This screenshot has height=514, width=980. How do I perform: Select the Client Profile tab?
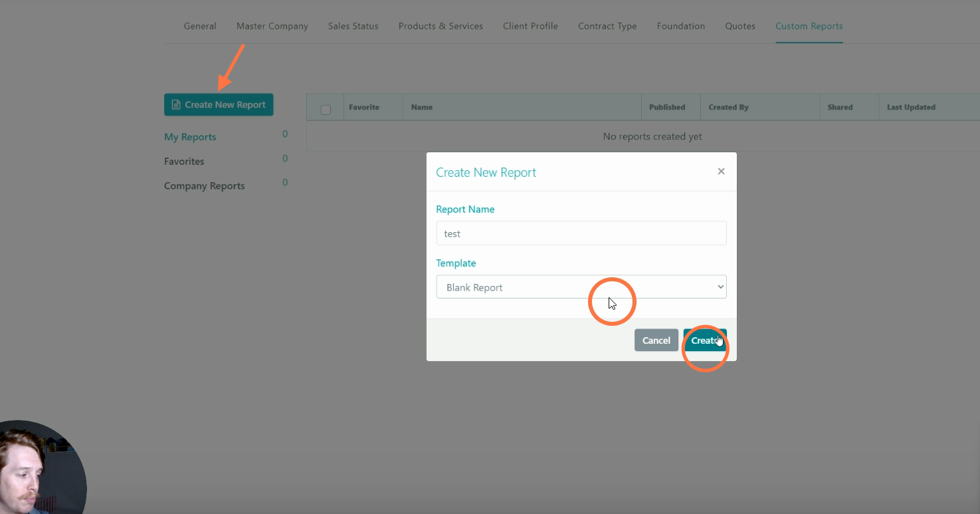pos(530,26)
